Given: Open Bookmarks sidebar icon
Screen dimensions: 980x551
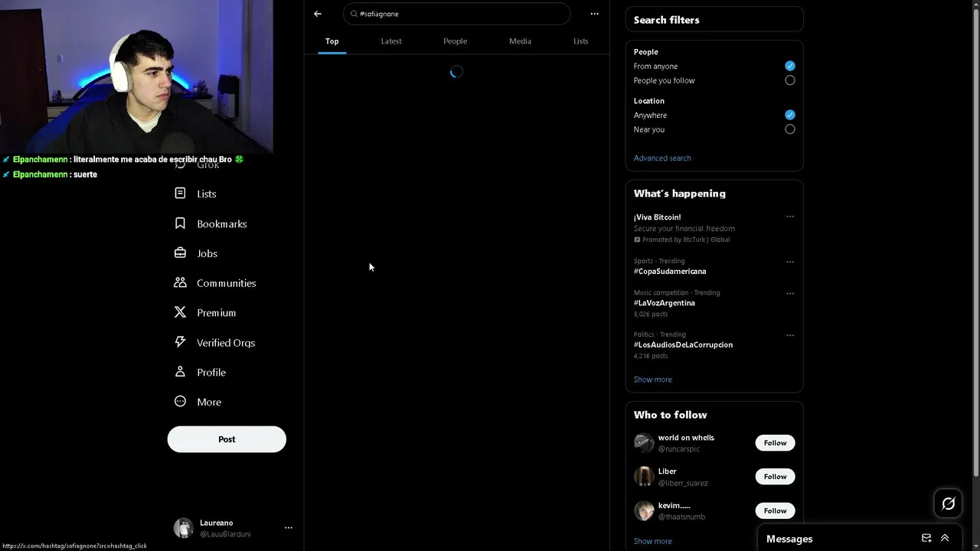Looking at the screenshot, I should pyautogui.click(x=180, y=223).
